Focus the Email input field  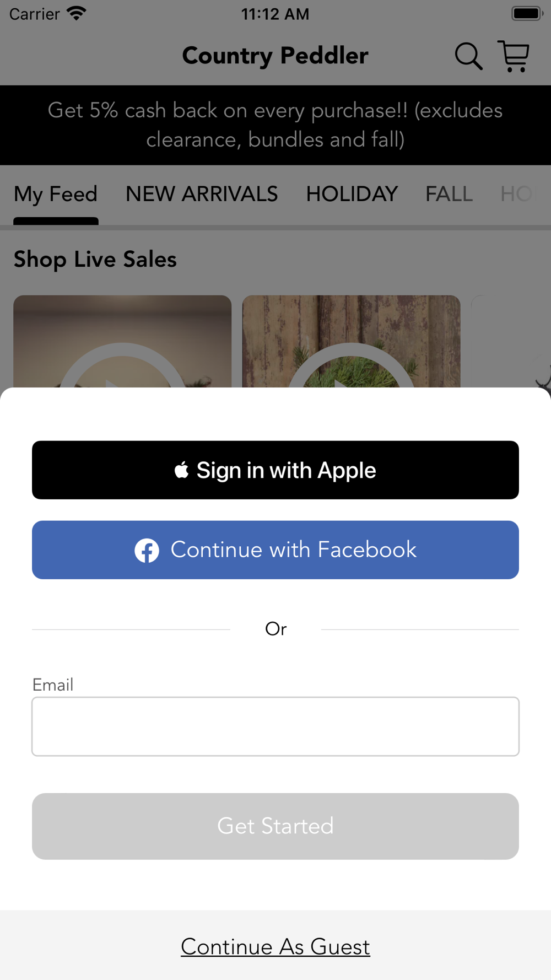pyautogui.click(x=275, y=726)
